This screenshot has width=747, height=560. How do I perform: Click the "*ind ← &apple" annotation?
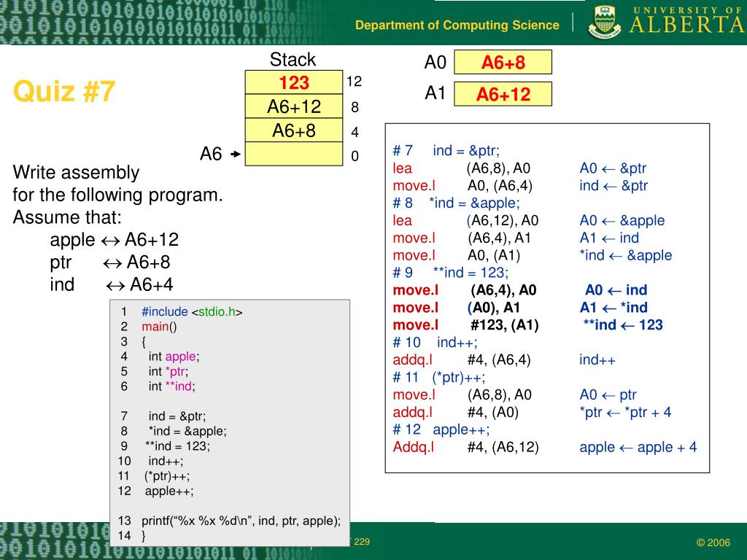coord(625,255)
